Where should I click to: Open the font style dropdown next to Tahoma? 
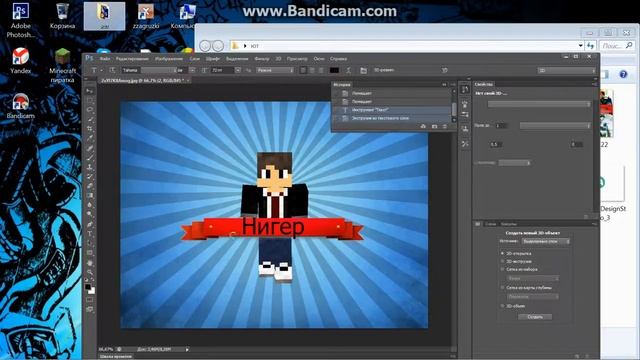192,70
